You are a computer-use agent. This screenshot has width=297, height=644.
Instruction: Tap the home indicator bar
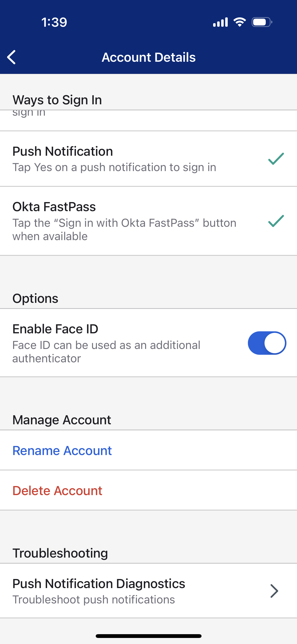click(149, 636)
